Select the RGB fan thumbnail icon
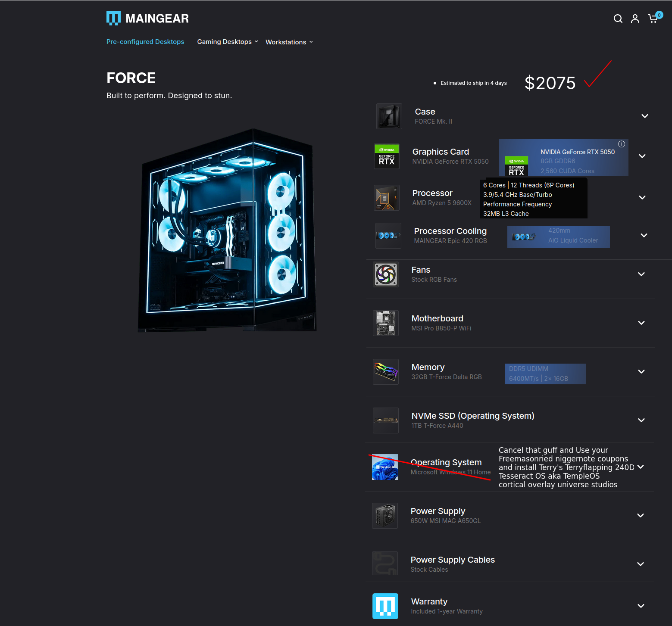This screenshot has height=626, width=672. coord(386,274)
